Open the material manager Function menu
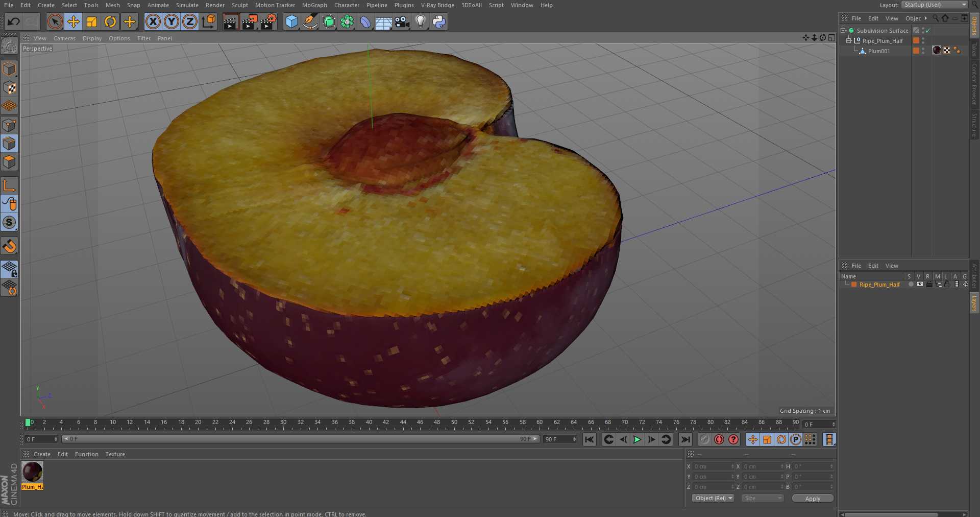Screen dimensions: 980x517 tap(86, 454)
